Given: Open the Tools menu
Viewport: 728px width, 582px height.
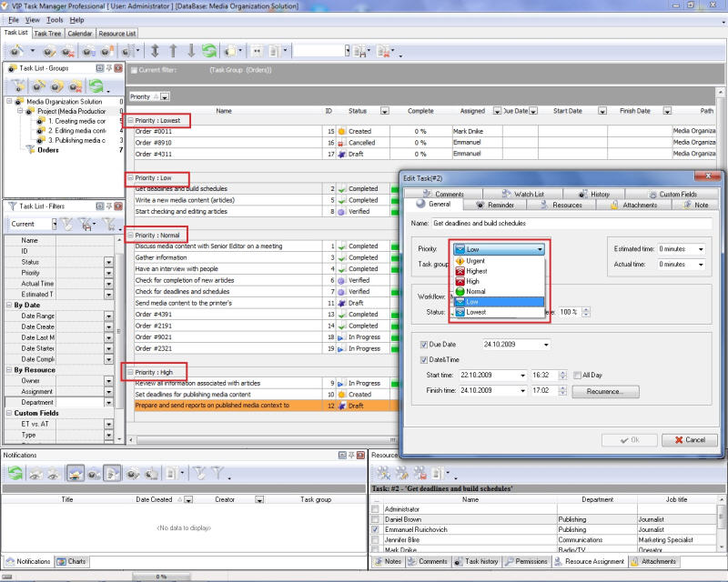Looking at the screenshot, I should [55, 20].
